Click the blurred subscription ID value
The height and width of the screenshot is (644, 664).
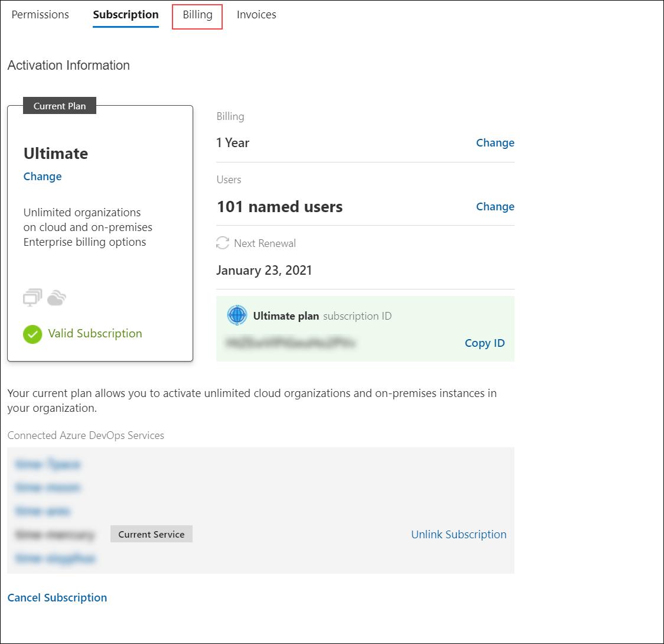pos(291,343)
